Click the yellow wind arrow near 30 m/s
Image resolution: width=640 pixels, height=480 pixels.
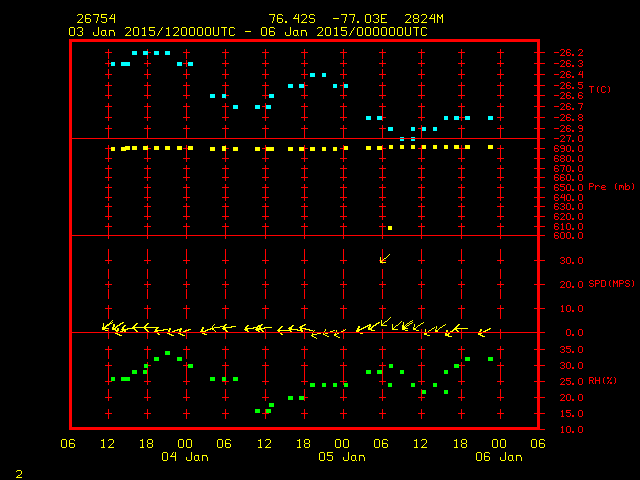point(385,258)
